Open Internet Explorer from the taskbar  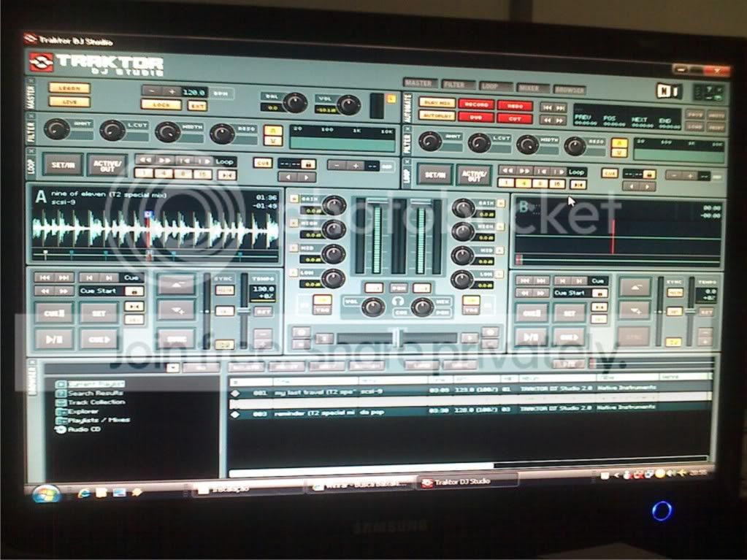tap(85, 491)
